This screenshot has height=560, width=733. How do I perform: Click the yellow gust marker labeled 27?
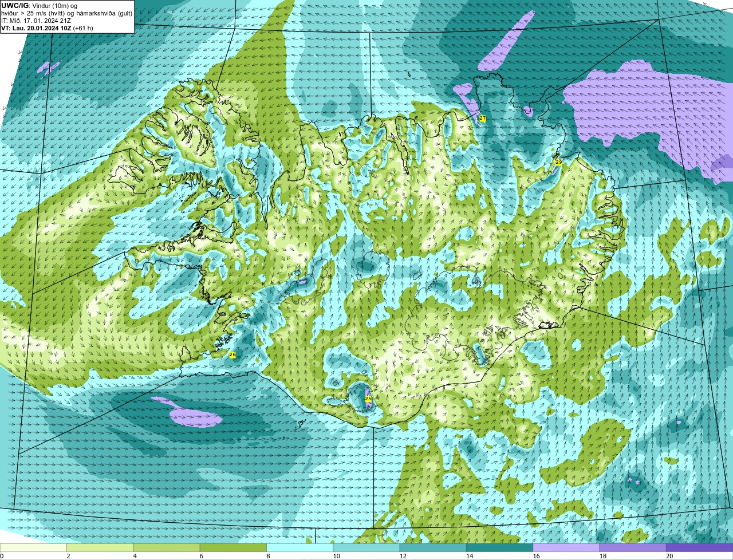click(483, 119)
